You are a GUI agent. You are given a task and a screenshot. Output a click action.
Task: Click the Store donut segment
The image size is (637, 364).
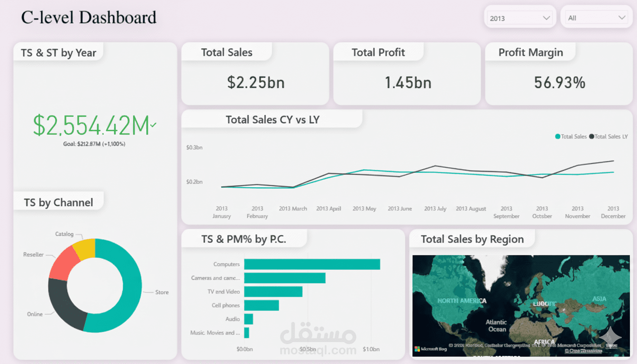point(131,291)
